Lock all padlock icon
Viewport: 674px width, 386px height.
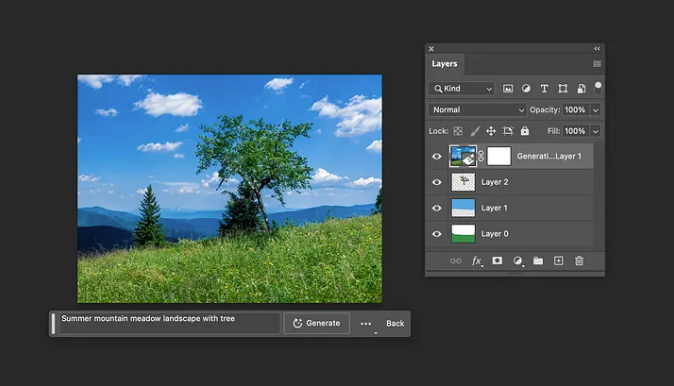(525, 131)
